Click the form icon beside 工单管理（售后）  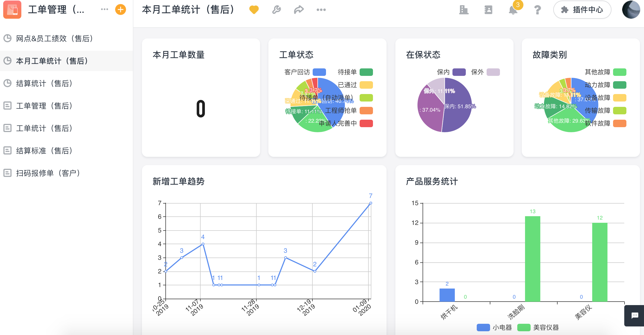coord(7,106)
